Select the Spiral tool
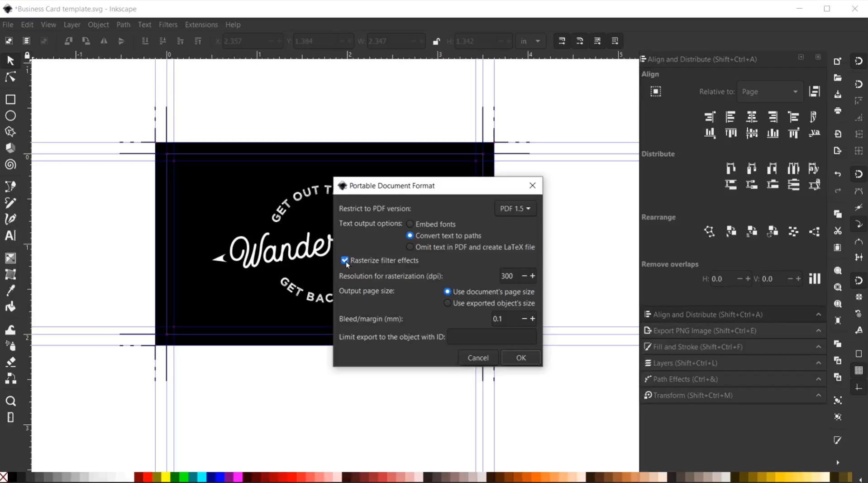This screenshot has width=868, height=483. coord(10,165)
